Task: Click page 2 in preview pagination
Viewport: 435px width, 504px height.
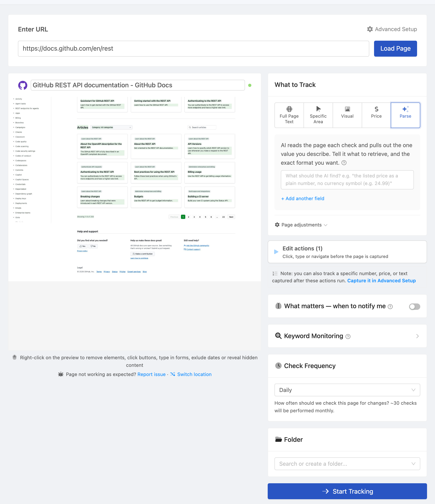Action: click(x=188, y=217)
